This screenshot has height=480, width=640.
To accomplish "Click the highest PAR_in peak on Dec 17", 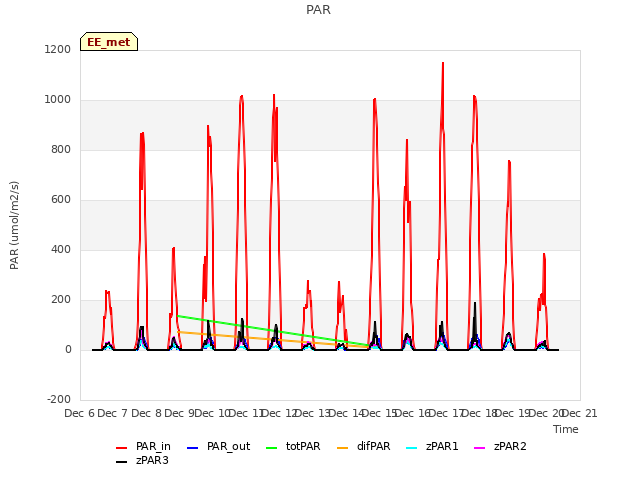I will click(443, 63).
